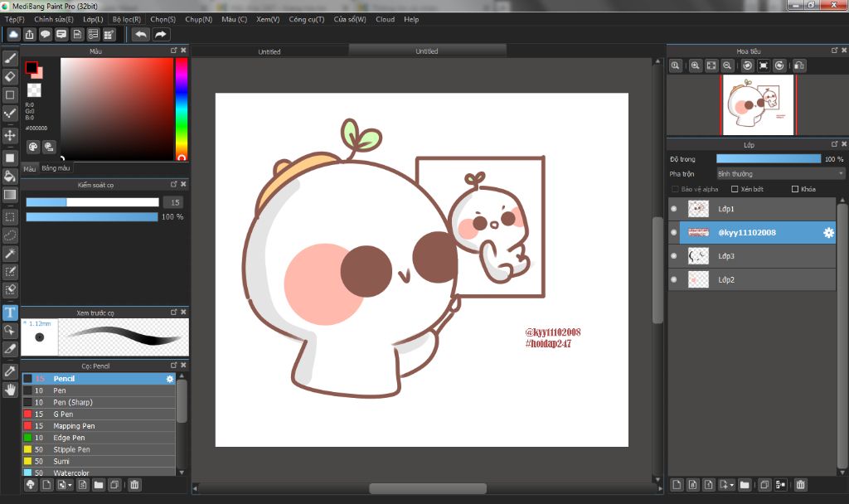Zoom out on the navigator
849x504 pixels.
point(727,65)
